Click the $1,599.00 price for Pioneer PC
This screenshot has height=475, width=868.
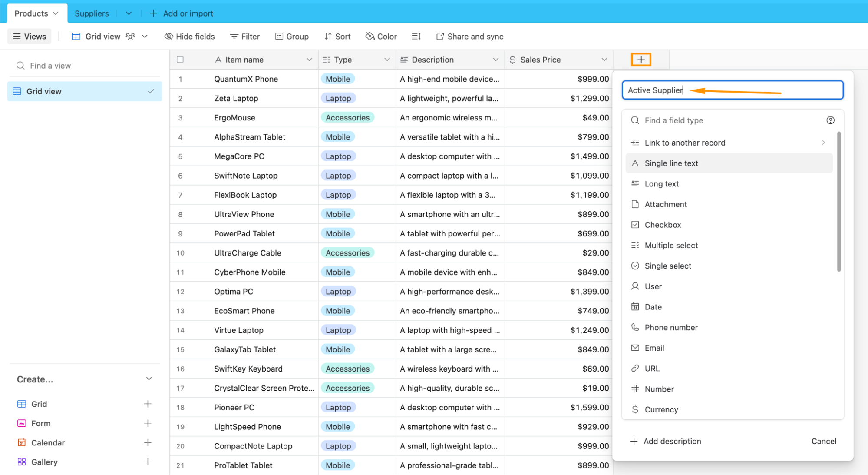[589, 408]
